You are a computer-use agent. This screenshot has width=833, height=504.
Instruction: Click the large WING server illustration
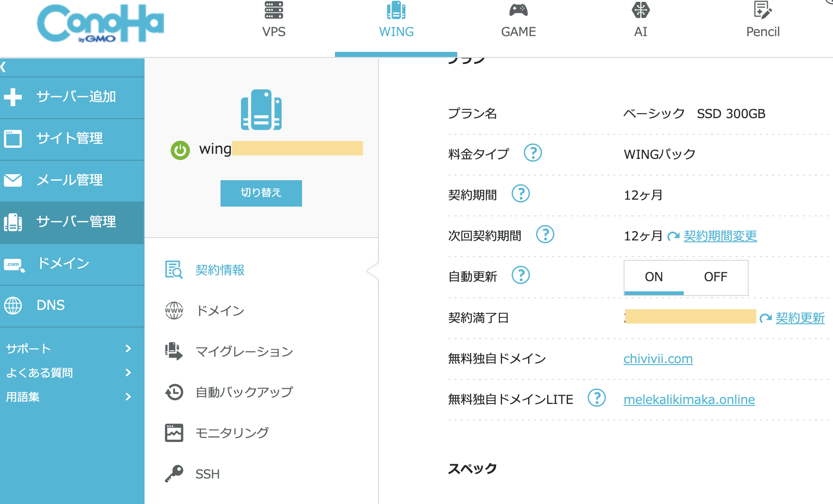pos(261,110)
